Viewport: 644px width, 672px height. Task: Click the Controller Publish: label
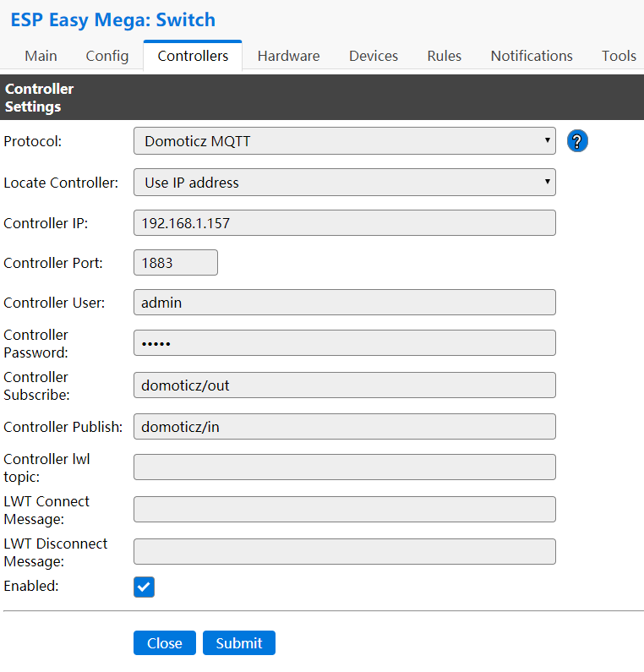pos(63,427)
